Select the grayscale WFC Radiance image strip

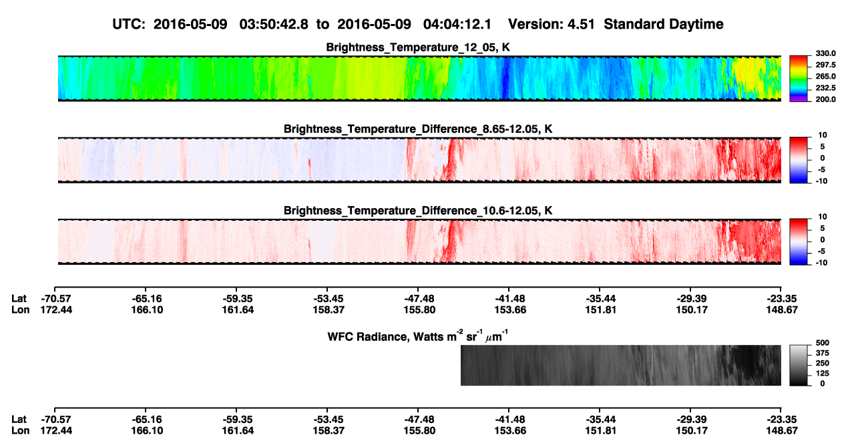coord(621,365)
